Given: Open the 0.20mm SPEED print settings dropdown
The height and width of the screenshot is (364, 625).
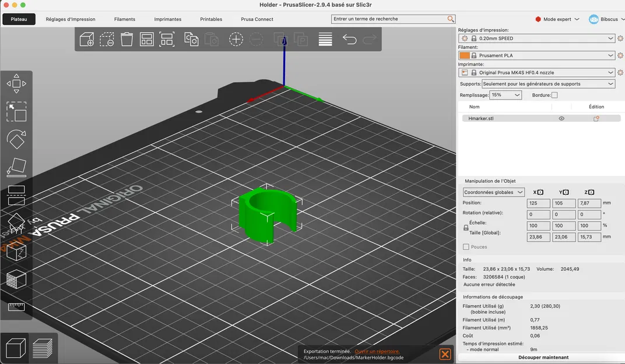Looking at the screenshot, I should [x=536, y=38].
